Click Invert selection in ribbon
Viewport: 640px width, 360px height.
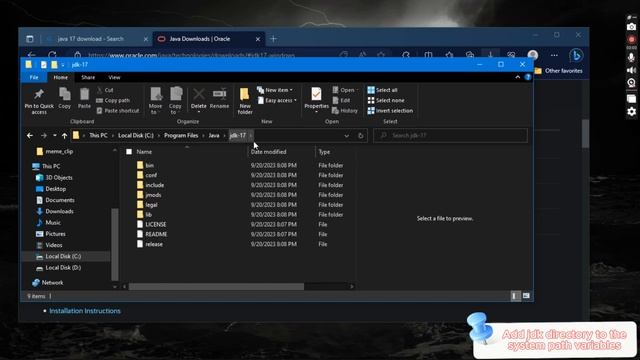(390, 111)
